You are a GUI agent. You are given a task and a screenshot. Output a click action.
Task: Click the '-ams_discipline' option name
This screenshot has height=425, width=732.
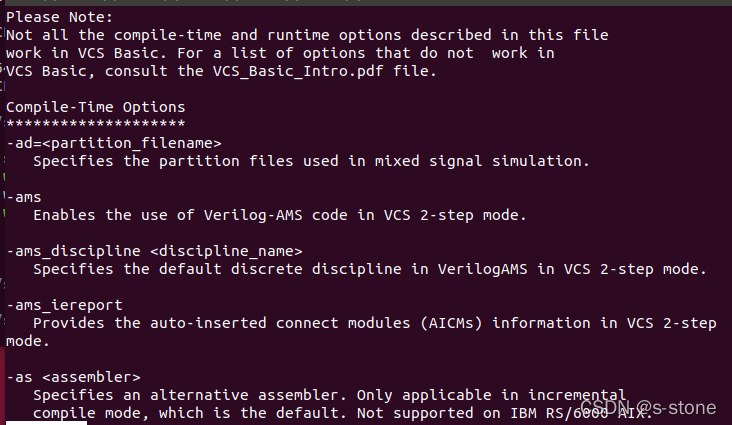(73, 251)
